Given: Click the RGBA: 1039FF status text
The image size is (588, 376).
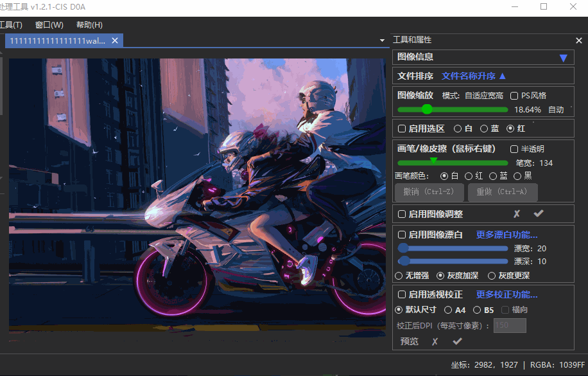Looking at the screenshot, I should click(558, 364).
